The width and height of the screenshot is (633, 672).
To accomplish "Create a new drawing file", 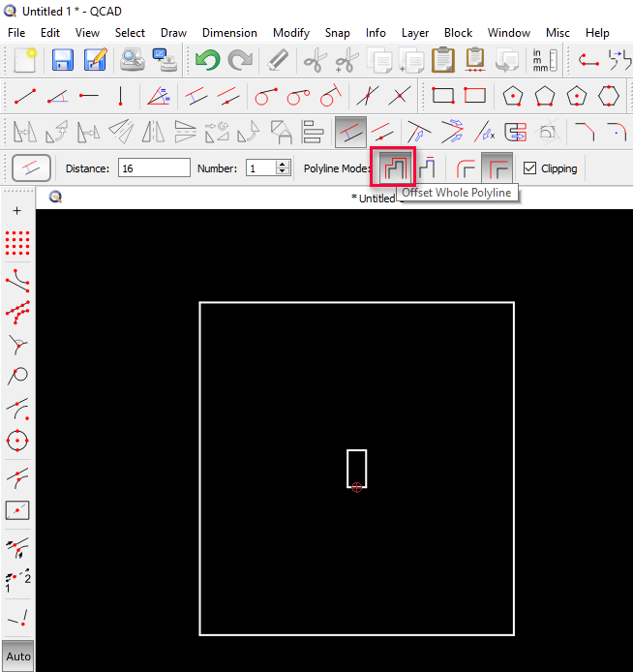I will [x=25, y=60].
